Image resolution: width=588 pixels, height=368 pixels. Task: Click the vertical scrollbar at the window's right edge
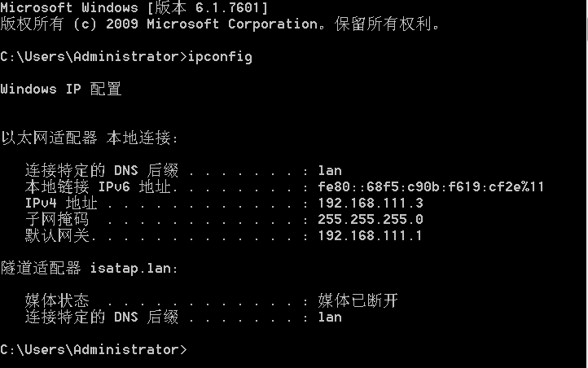(586, 184)
